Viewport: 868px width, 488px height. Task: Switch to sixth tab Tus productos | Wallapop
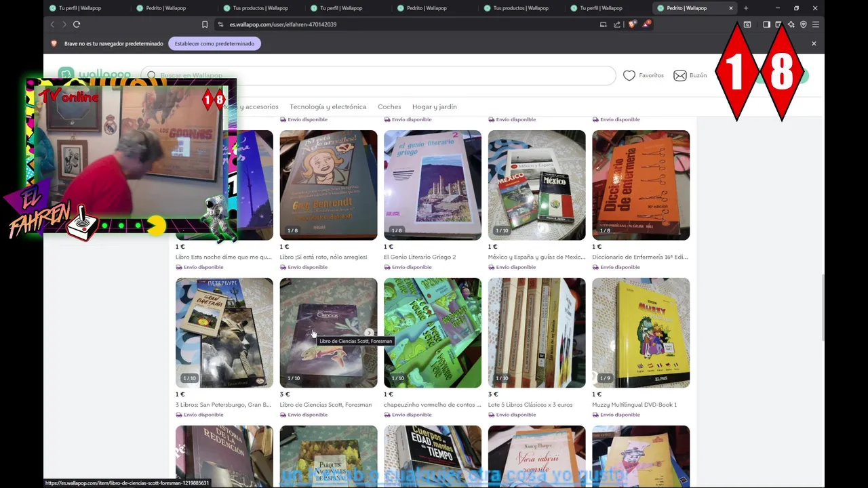(521, 8)
